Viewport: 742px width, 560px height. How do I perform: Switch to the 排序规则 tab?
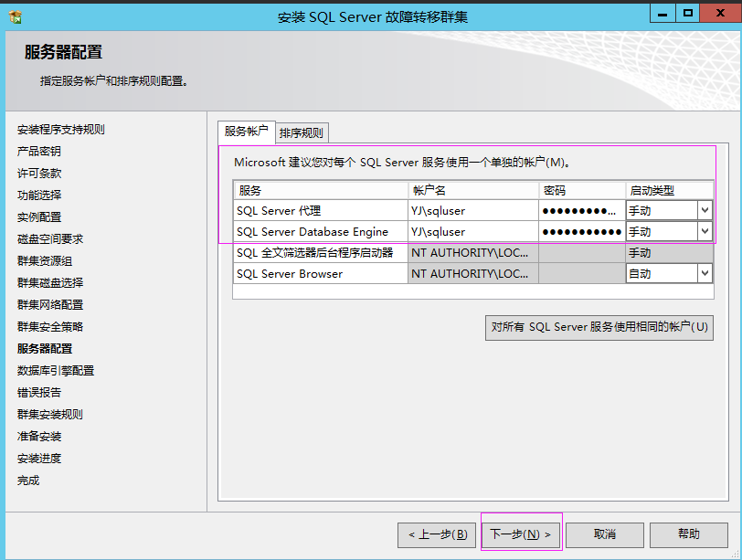pos(302,132)
